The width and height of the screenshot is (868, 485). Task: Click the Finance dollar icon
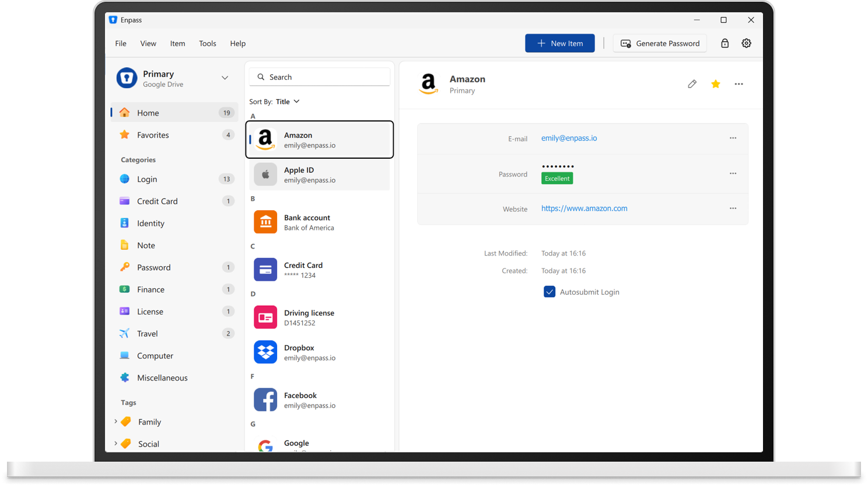pyautogui.click(x=124, y=289)
